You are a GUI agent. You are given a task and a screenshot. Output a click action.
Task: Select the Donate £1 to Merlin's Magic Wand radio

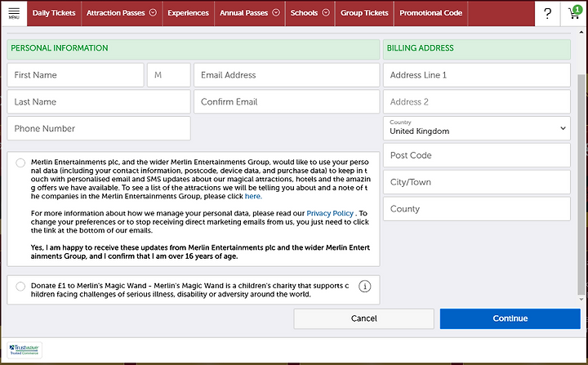click(20, 287)
